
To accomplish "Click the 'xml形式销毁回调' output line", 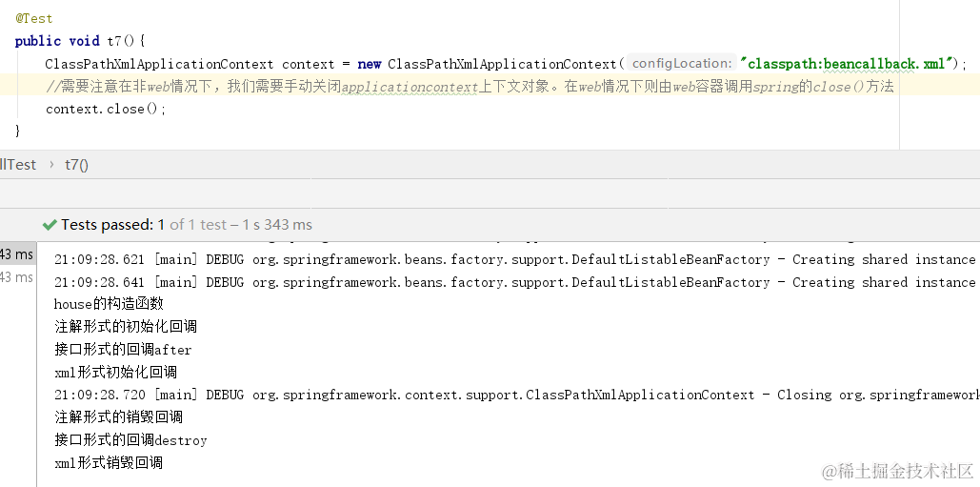I will pyautogui.click(x=109, y=463).
